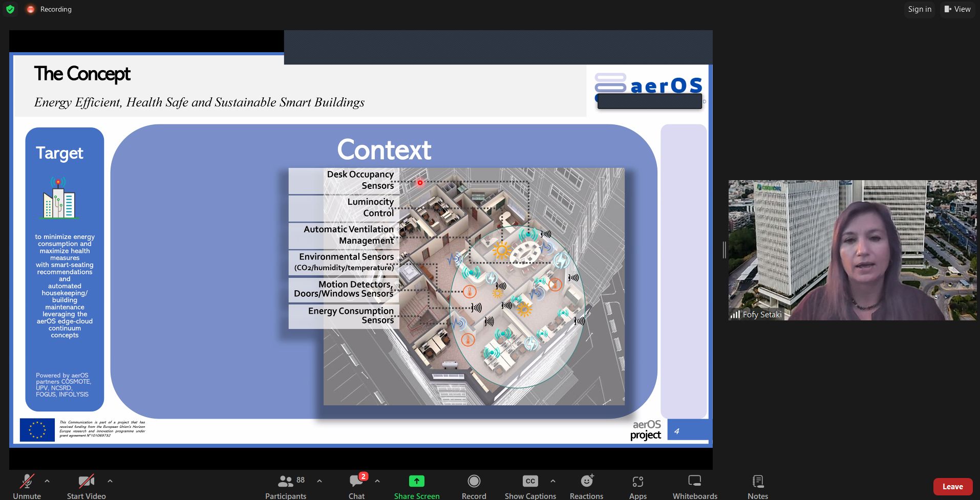This screenshot has width=980, height=500.
Task: Click the red recording indicator dot
Action: pos(30,9)
